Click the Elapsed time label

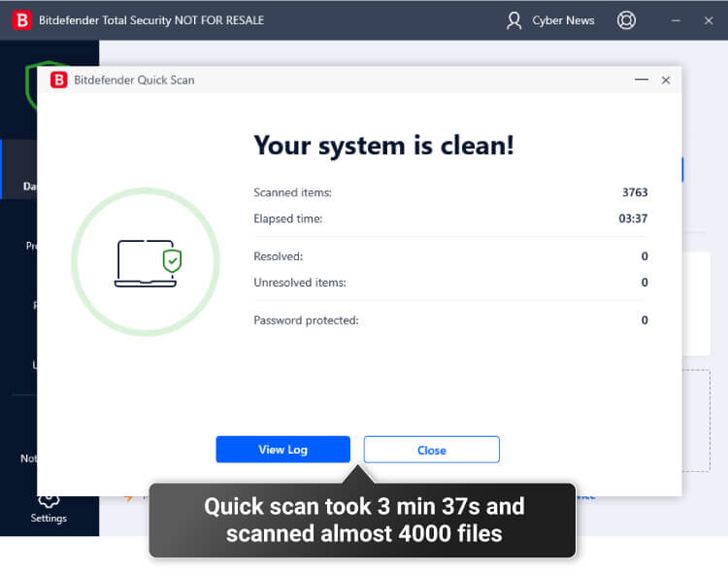pyautogui.click(x=288, y=219)
